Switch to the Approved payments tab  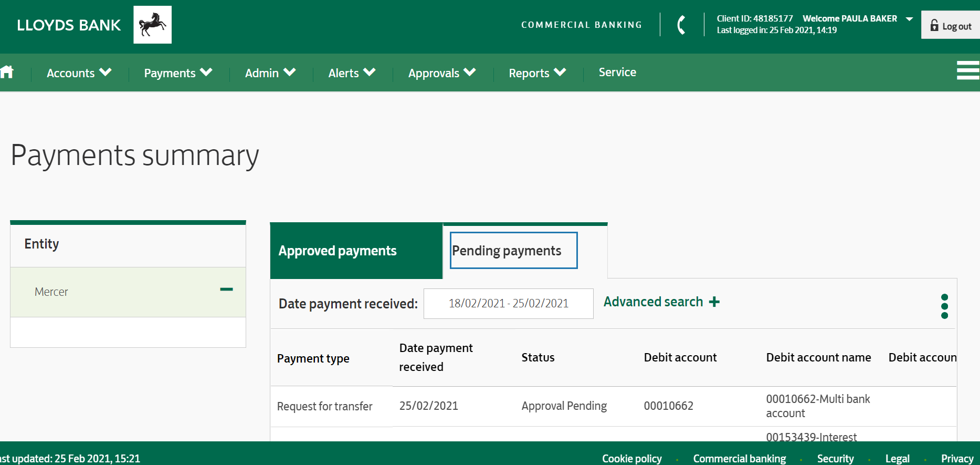coord(356,251)
